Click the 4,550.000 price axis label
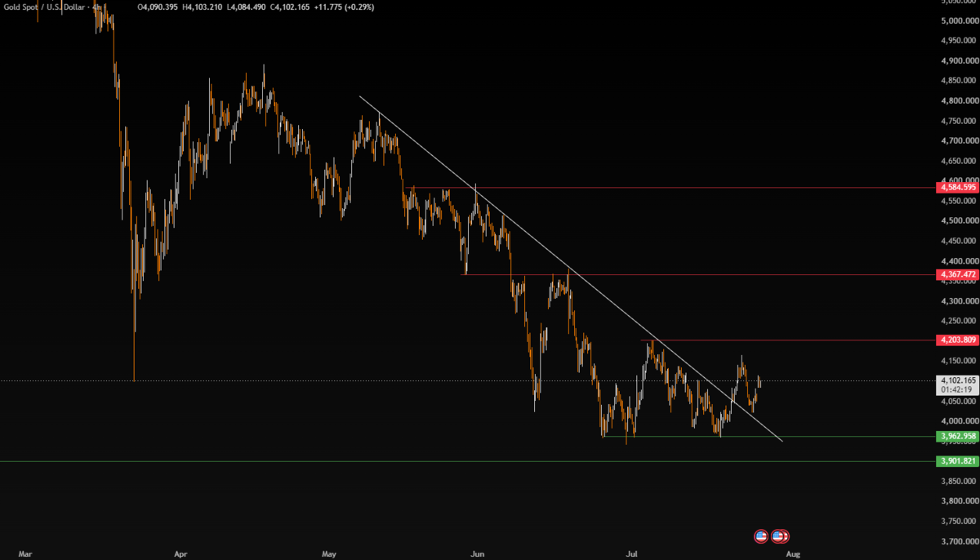This screenshot has height=560, width=980. [x=959, y=201]
